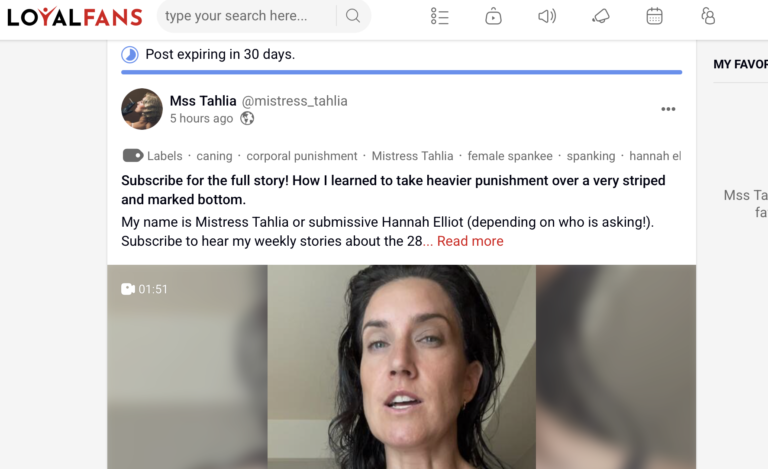The image size is (768, 469).
Task: Open the calendar icon in header
Action: [x=654, y=16]
